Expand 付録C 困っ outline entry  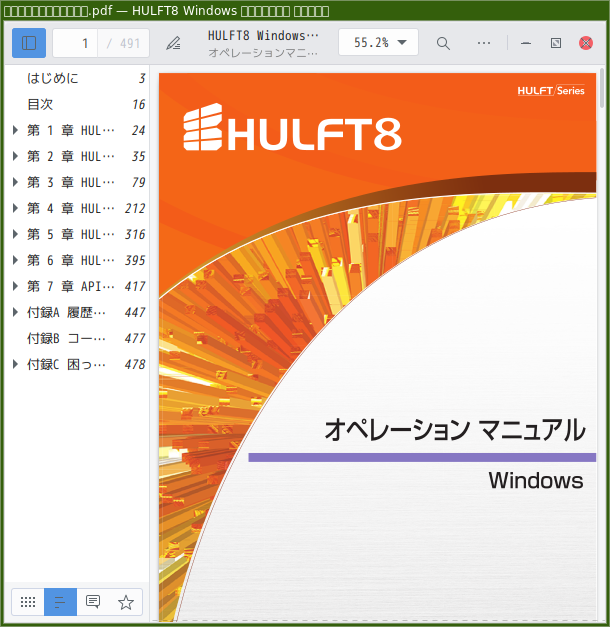pyautogui.click(x=15, y=364)
